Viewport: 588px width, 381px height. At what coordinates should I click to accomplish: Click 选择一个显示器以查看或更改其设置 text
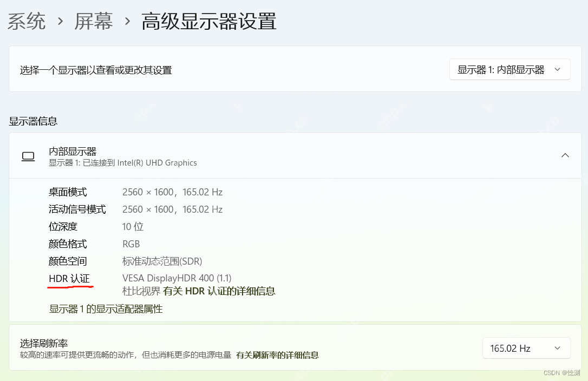click(x=96, y=70)
